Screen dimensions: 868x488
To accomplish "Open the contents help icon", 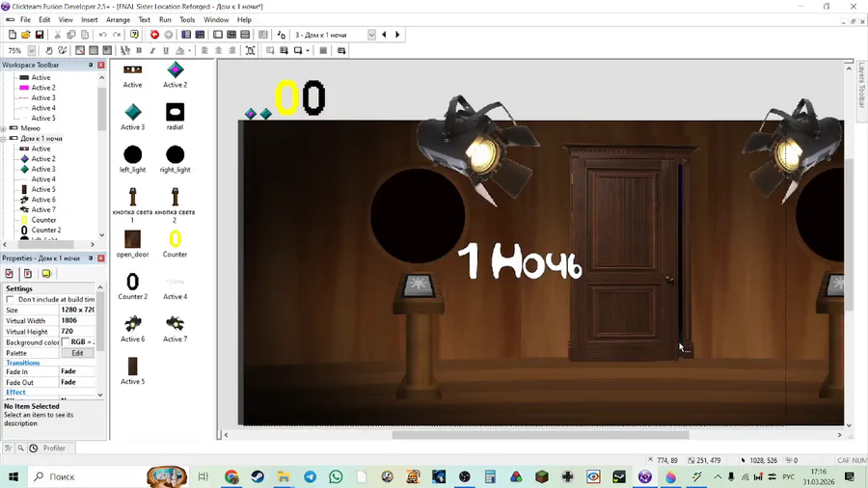I will point(134,35).
